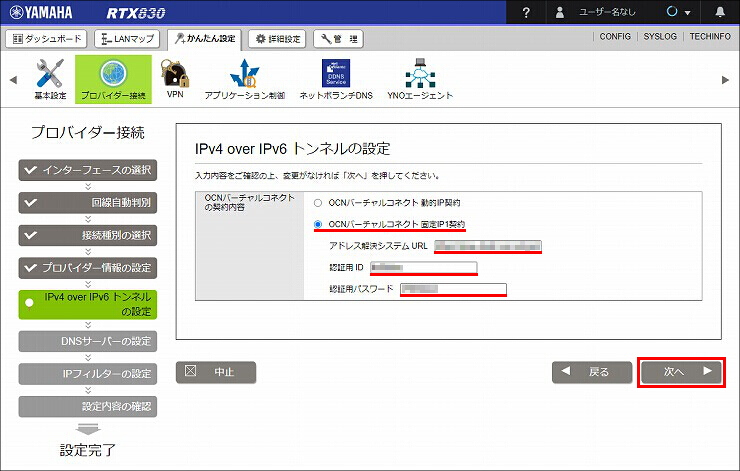Click the 設定完了 label
This screenshot has width=740, height=471.
pyautogui.click(x=88, y=450)
